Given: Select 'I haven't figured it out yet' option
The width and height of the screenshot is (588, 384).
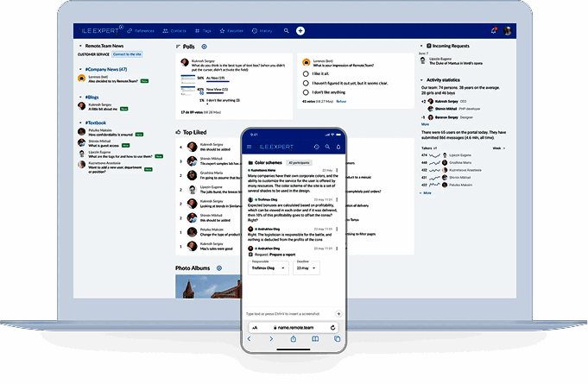Looking at the screenshot, I should coord(306,83).
